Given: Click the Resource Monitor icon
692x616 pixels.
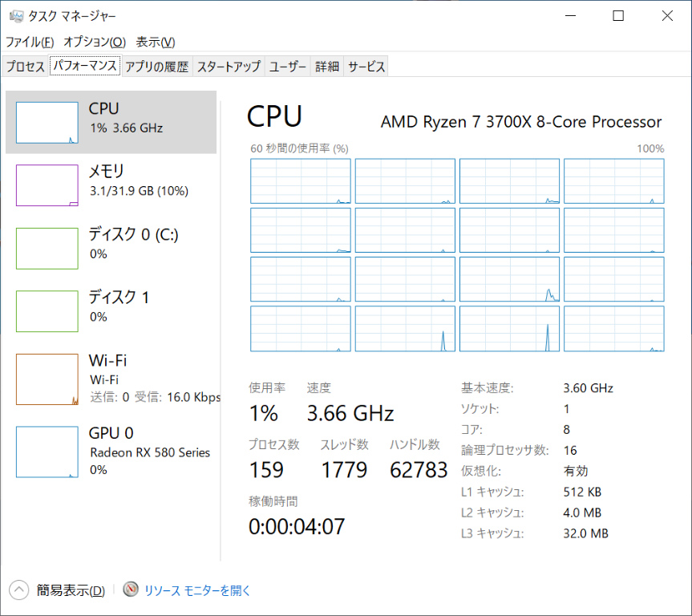Looking at the screenshot, I should [131, 590].
